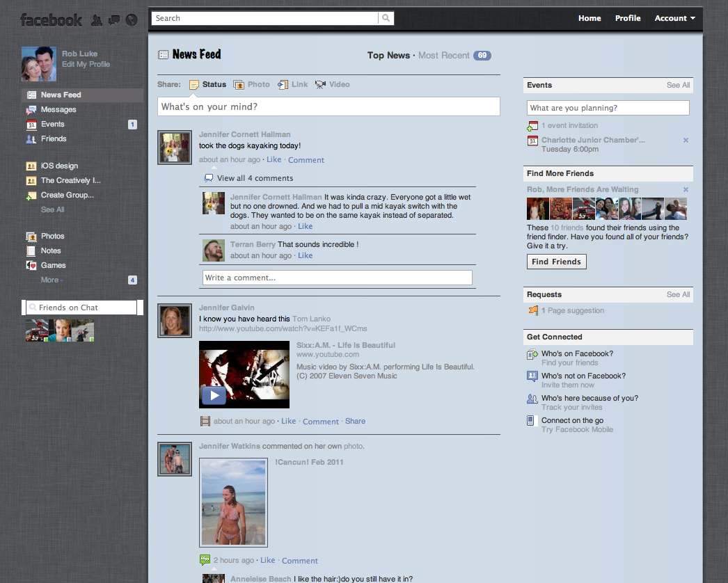The width and height of the screenshot is (728, 583).
Task: Click the Connect on the go mobile icon
Action: pos(530,420)
